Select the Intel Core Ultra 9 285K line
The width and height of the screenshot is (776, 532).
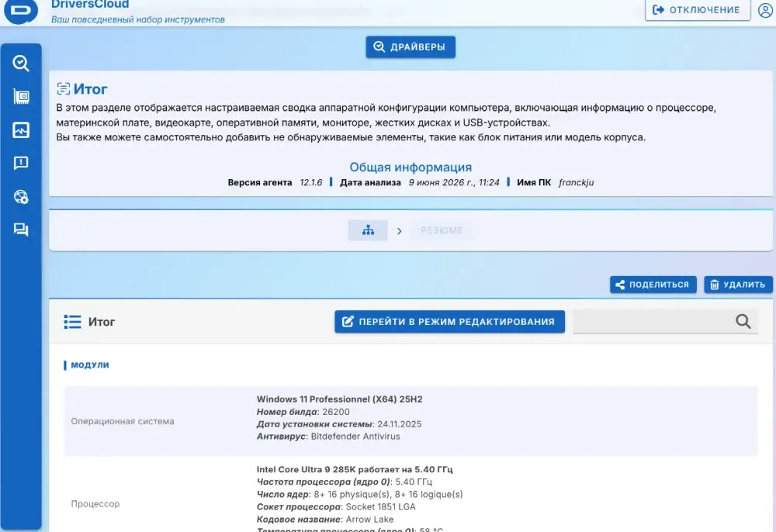point(355,469)
